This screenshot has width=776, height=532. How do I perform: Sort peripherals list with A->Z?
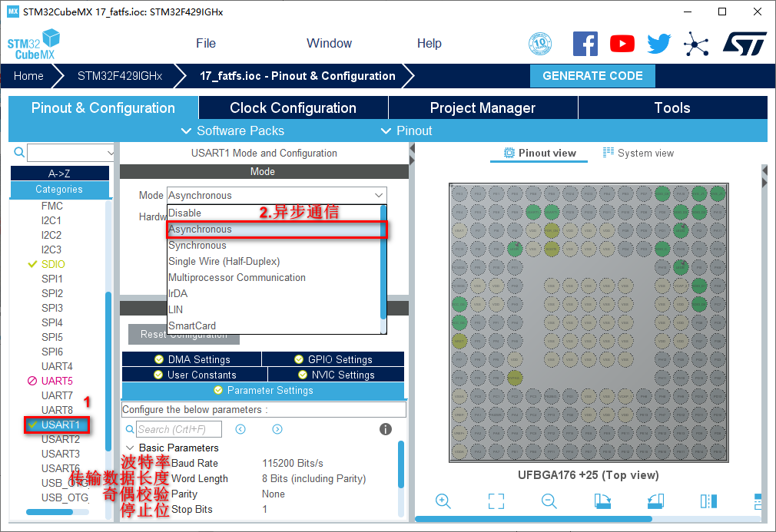59,173
